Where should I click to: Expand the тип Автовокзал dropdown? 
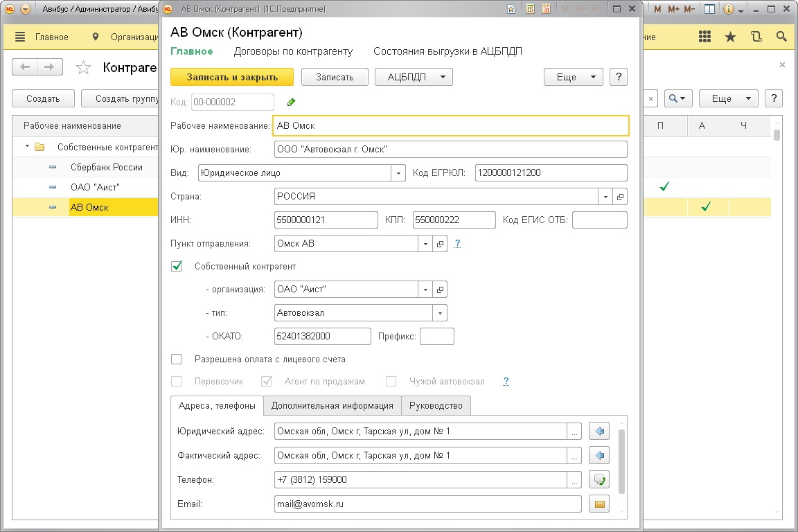[440, 313]
